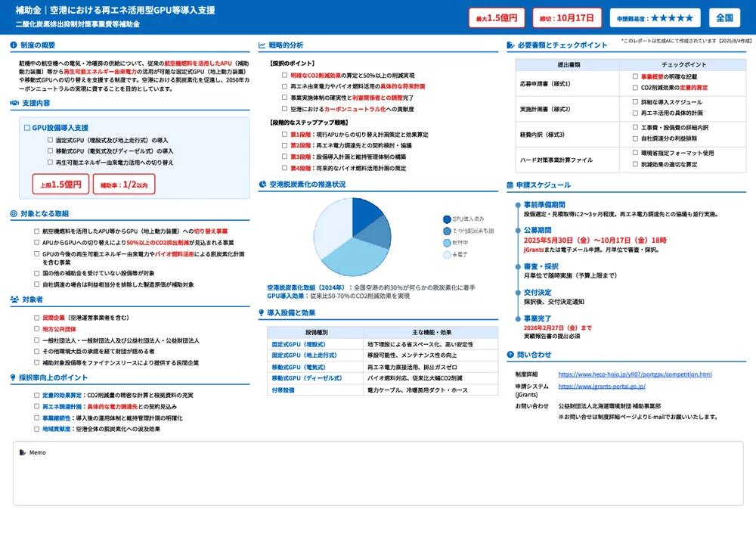Check the 地方公共団体 checkbox
Image resolution: width=756 pixels, height=534 pixels.
point(36,328)
